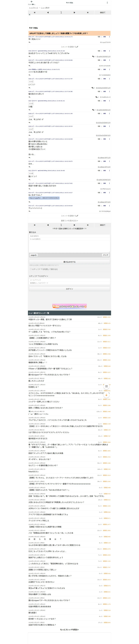139x644 pixels.
Task: Open options menu for post 0004
Action: click(x=109, y=69)
